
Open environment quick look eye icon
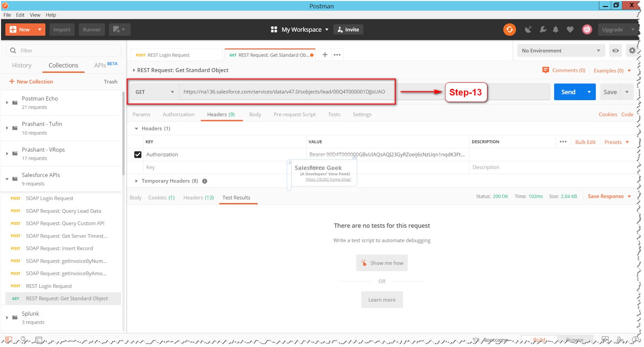(x=615, y=51)
